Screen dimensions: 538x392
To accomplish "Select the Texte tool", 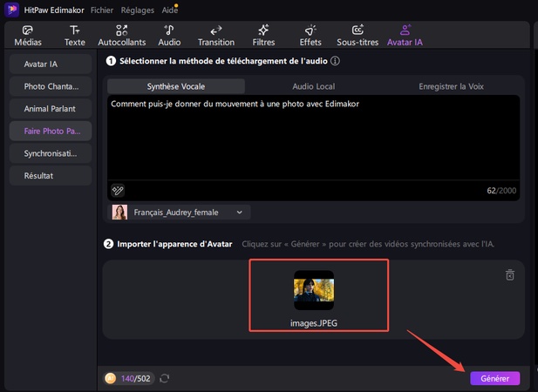I will pyautogui.click(x=75, y=35).
